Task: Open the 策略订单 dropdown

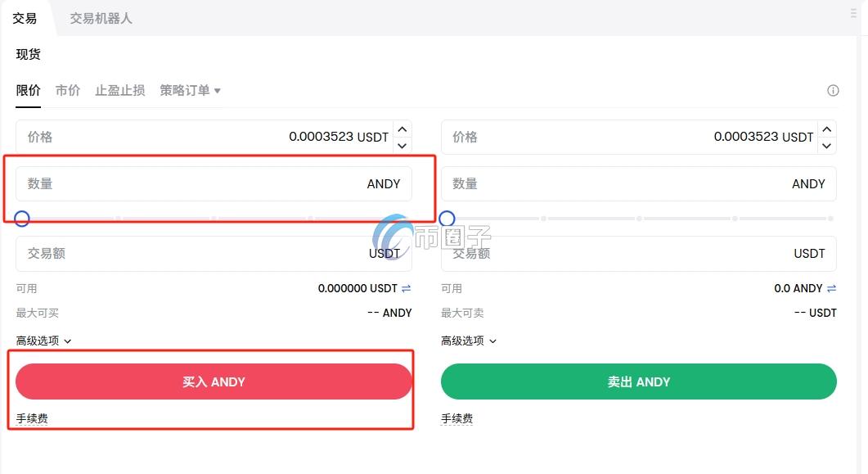Action: point(190,90)
